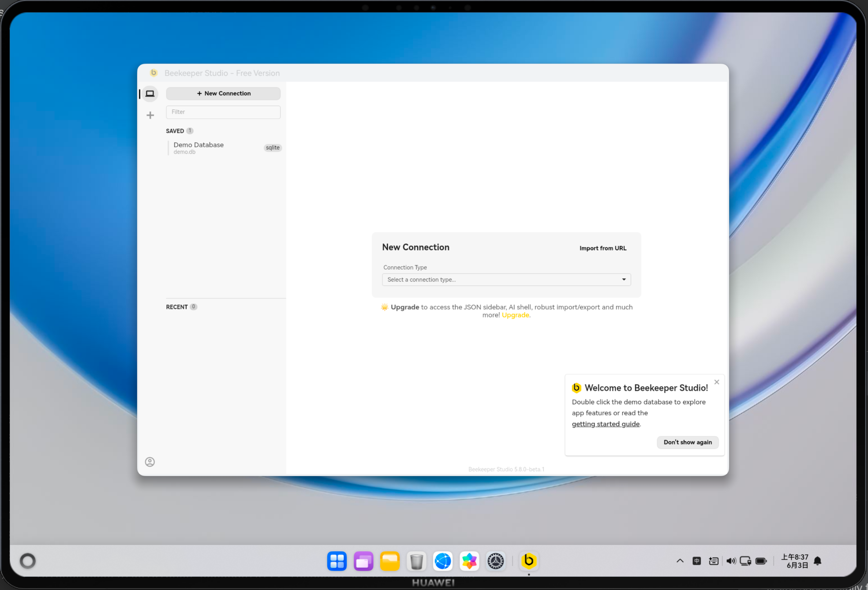Launch the blue browser in dock

pos(443,561)
